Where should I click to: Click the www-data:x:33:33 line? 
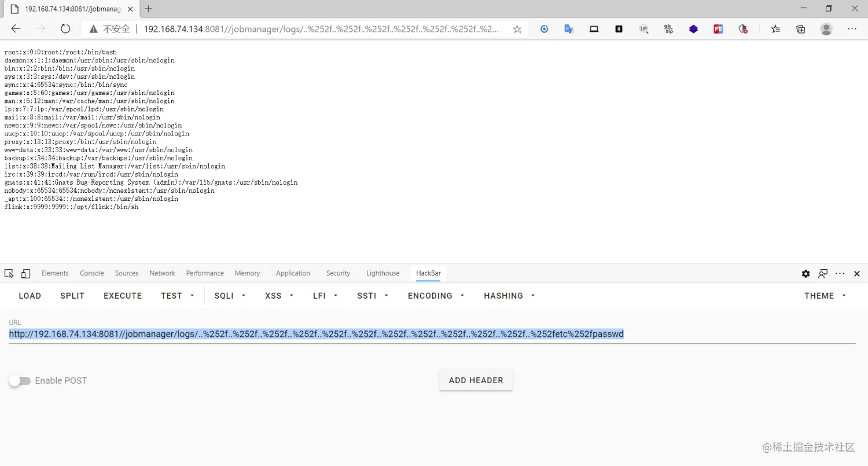pos(98,150)
